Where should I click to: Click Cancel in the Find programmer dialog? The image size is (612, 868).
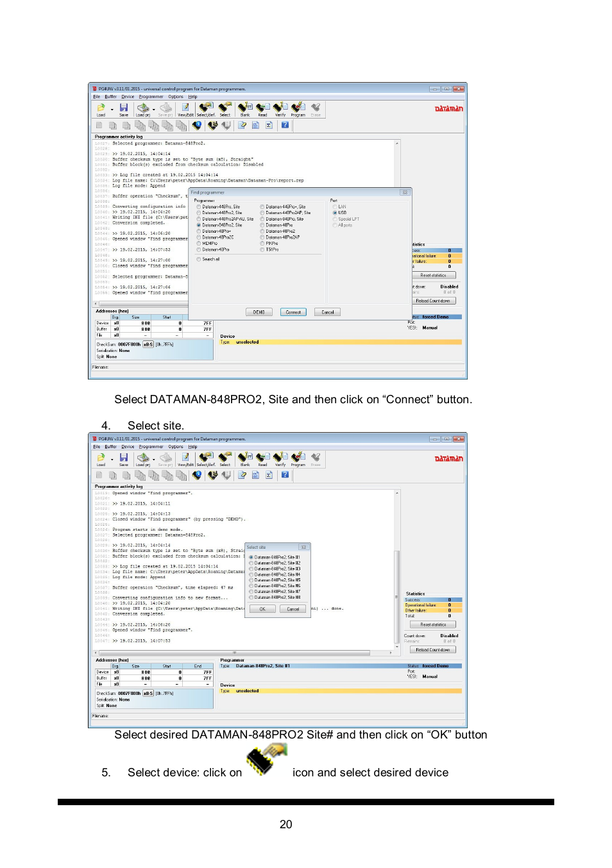click(x=328, y=312)
